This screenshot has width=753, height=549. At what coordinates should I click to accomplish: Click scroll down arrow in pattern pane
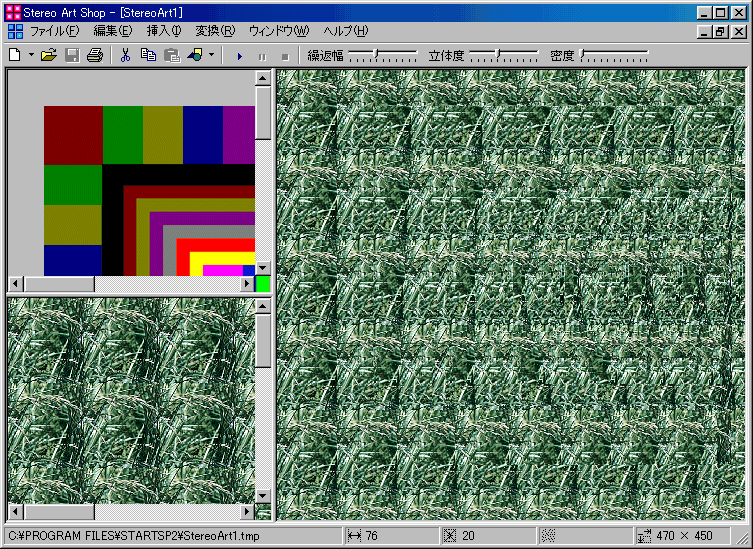(x=263, y=496)
